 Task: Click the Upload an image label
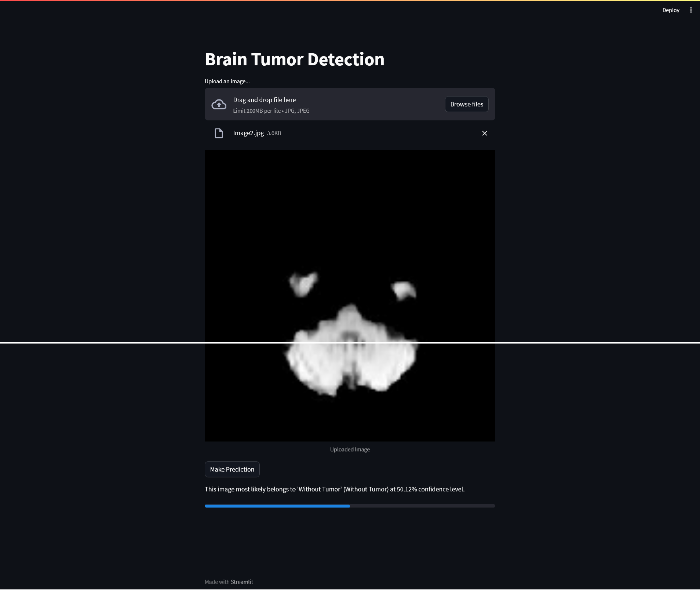click(x=227, y=81)
